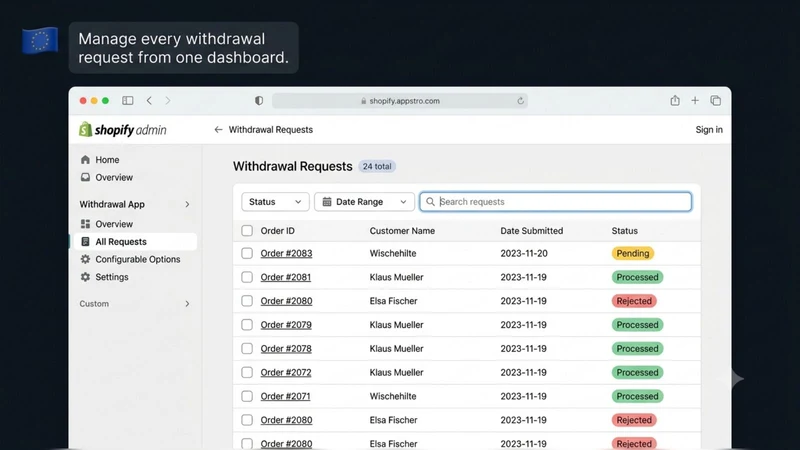Viewport: 800px width, 450px height.
Task: Click the dashboard grid icon under Withdrawal App
Action: coord(85,224)
